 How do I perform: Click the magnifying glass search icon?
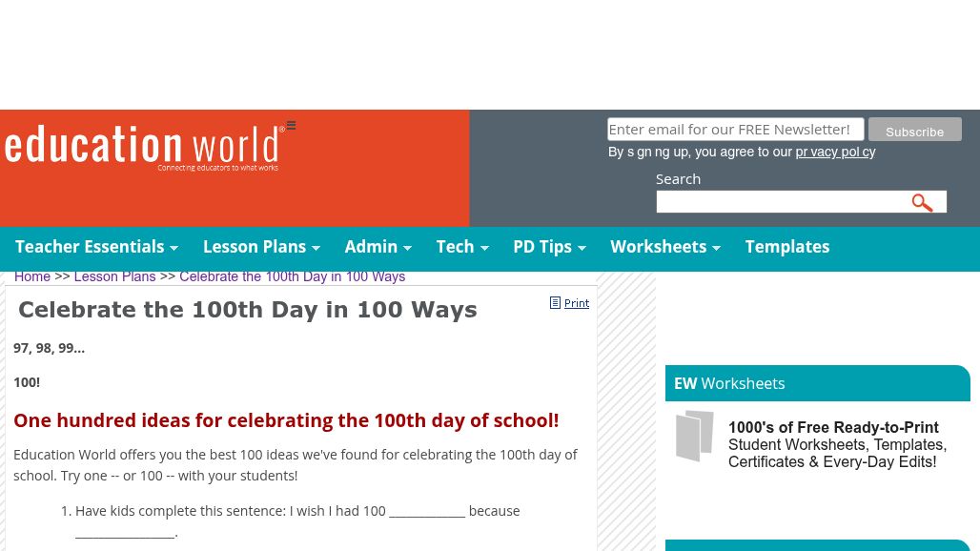pos(922,203)
